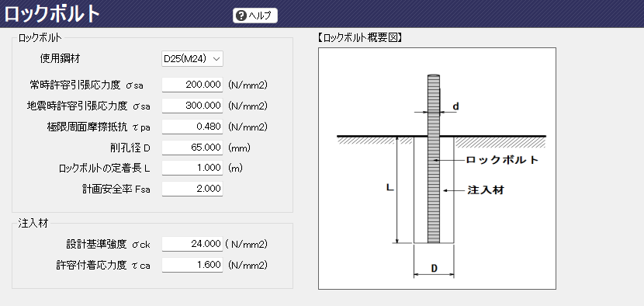Image resolution: width=644 pixels, height=306 pixels.
Task: Select the 地震時許容引張応力度 300.000 field
Action: (192, 106)
